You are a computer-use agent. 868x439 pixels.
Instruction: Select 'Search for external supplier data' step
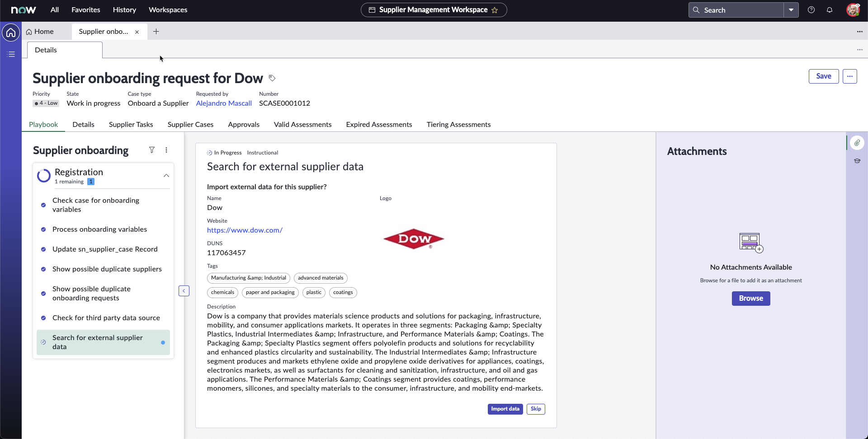point(103,342)
